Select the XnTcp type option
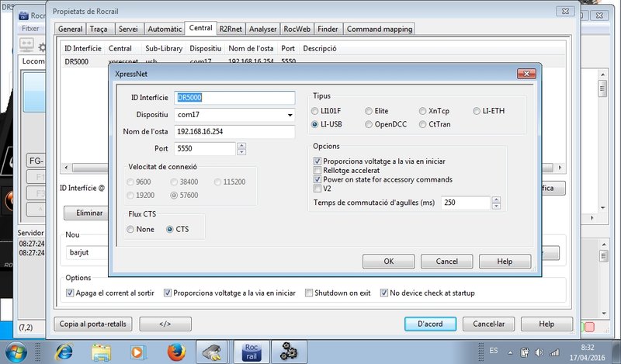Viewport: 621px width, 364px height. (x=422, y=111)
